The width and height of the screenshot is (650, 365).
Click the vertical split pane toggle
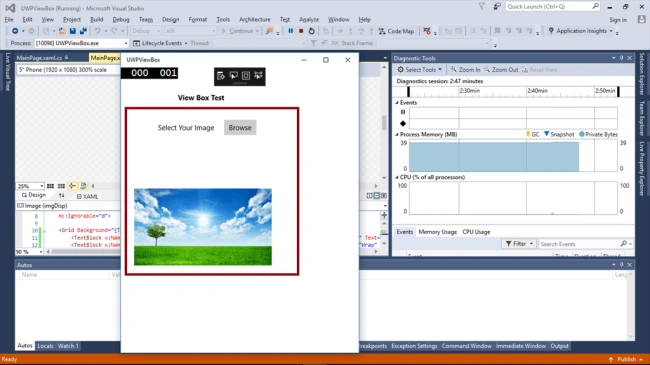(369, 195)
